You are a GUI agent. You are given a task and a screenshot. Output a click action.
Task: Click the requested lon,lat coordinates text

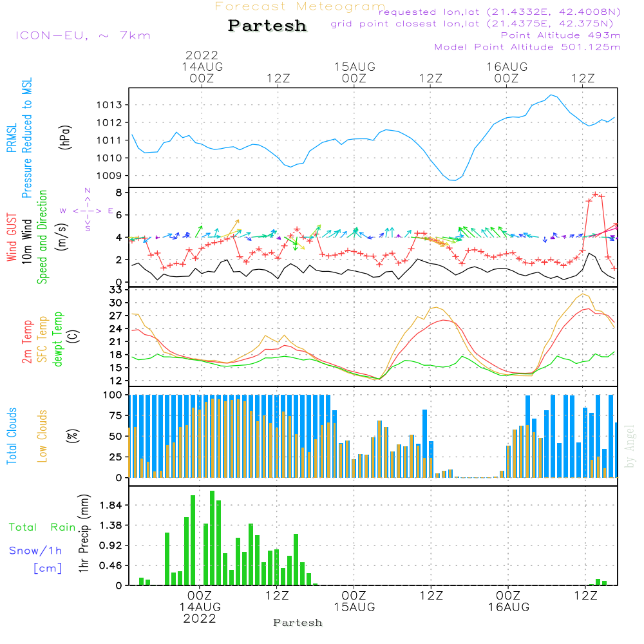[500, 12]
